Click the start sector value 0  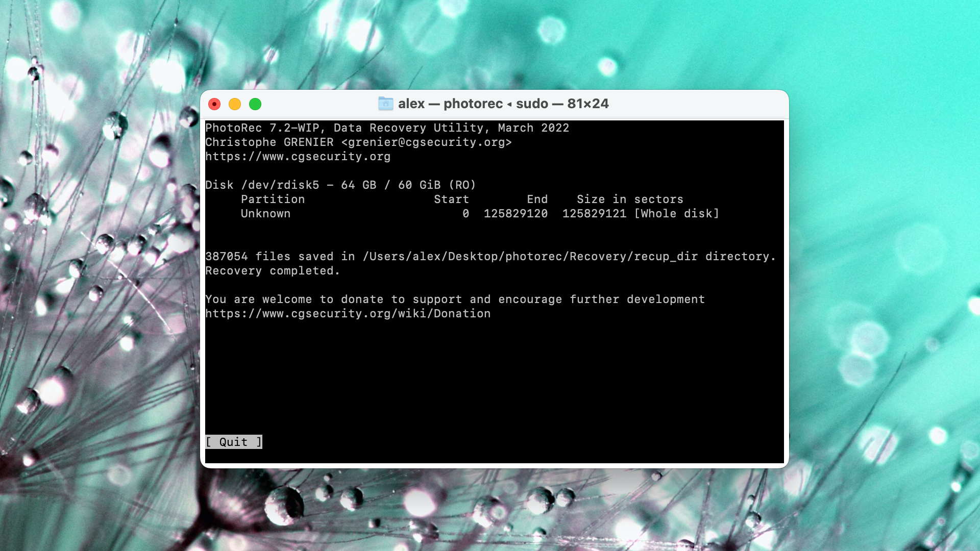tap(465, 214)
